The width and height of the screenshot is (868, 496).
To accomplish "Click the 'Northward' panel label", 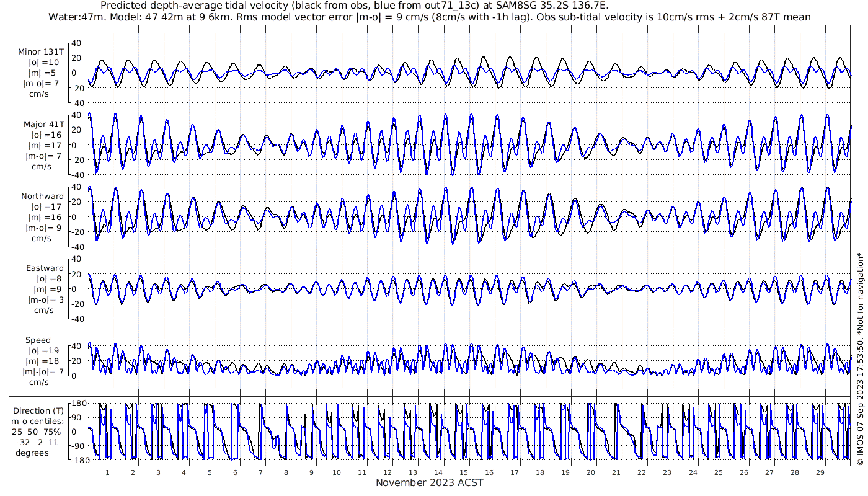I will 42,196.
